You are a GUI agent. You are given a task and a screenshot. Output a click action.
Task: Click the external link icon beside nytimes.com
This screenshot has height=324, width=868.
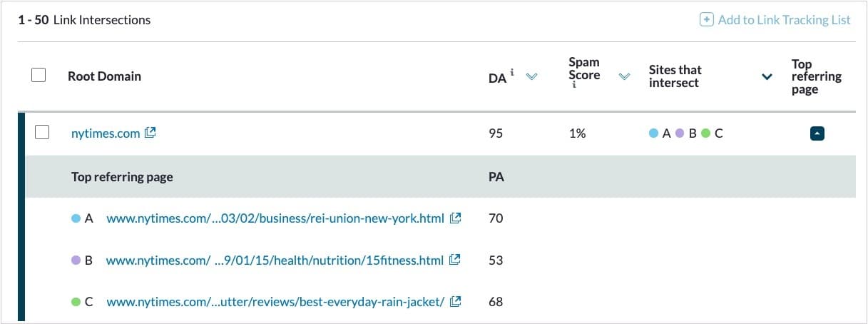pyautogui.click(x=150, y=133)
